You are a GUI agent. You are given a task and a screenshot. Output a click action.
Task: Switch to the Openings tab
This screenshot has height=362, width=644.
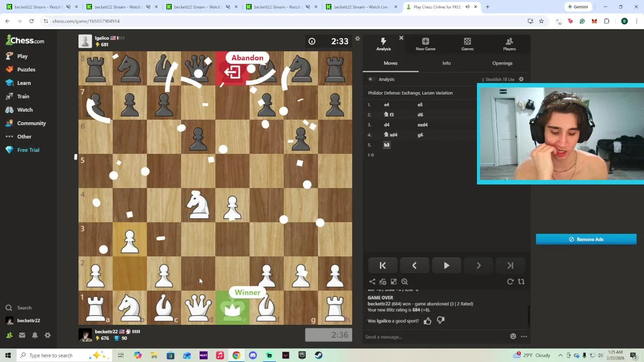502,63
